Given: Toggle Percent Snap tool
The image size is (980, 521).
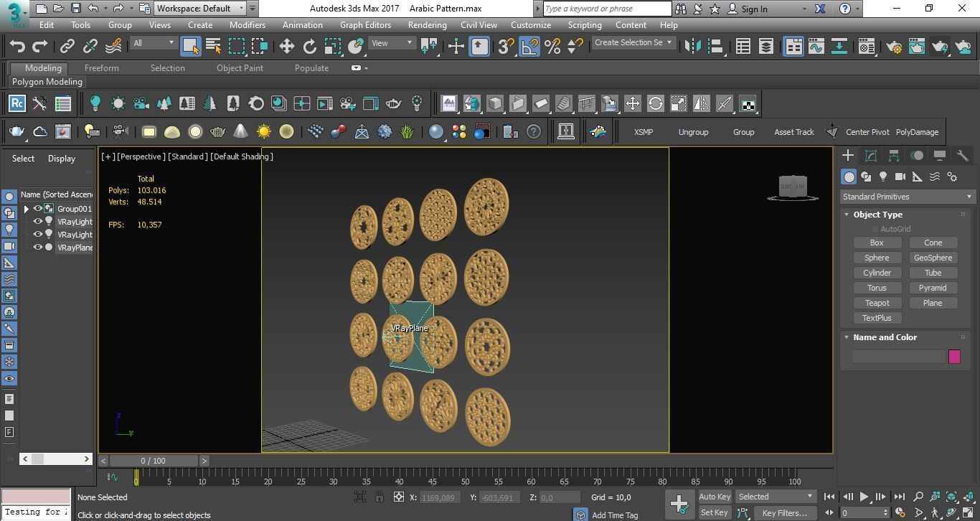Looking at the screenshot, I should (552, 46).
